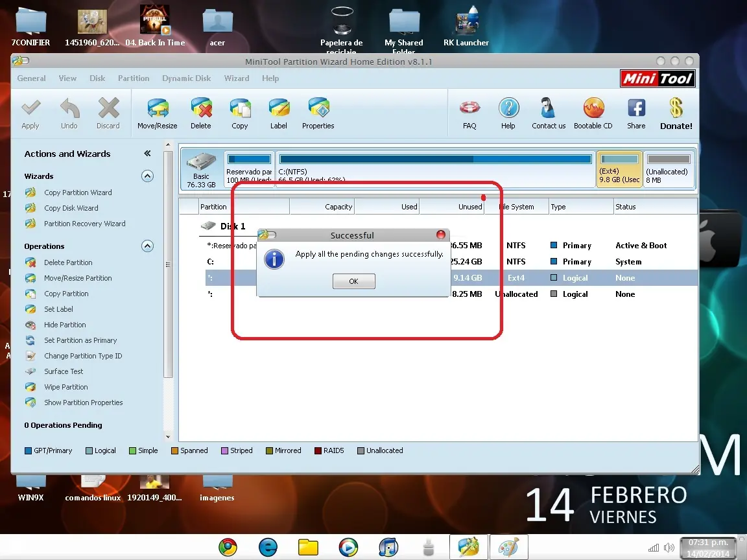Select the Unallocated 8 MB block
Image resolution: width=747 pixels, height=560 pixels.
coord(669,169)
